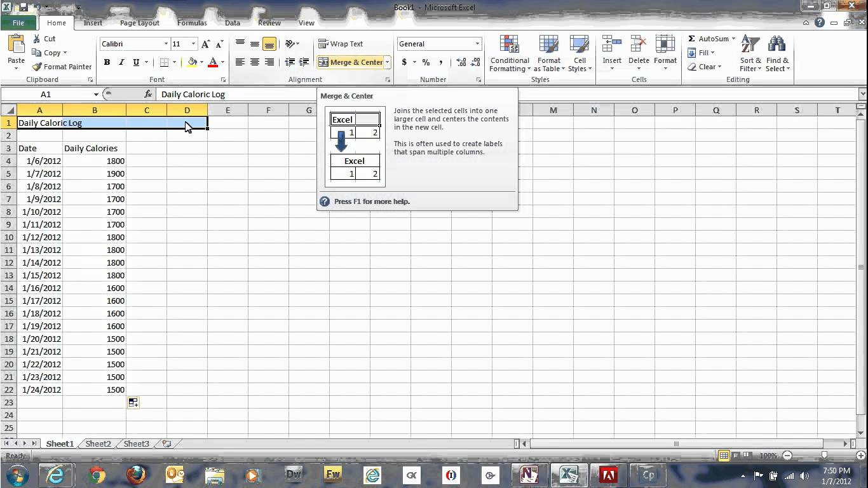Viewport: 868px width, 488px height.
Task: Open the Insert Function fx button
Action: point(148,94)
